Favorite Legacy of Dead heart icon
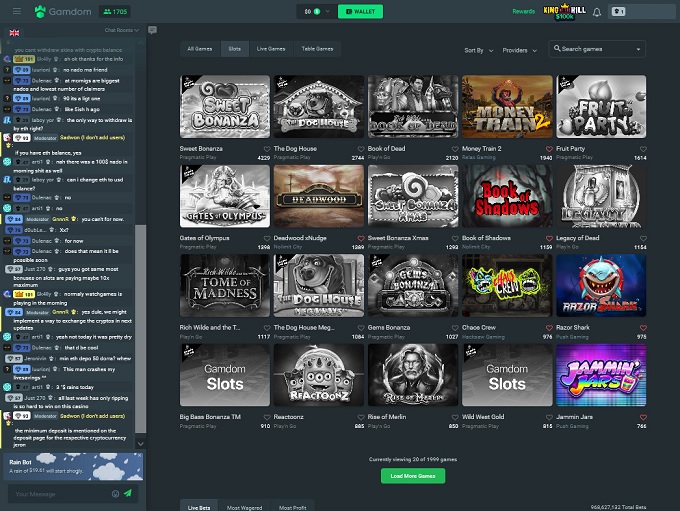This screenshot has width=680, height=511. [643, 238]
